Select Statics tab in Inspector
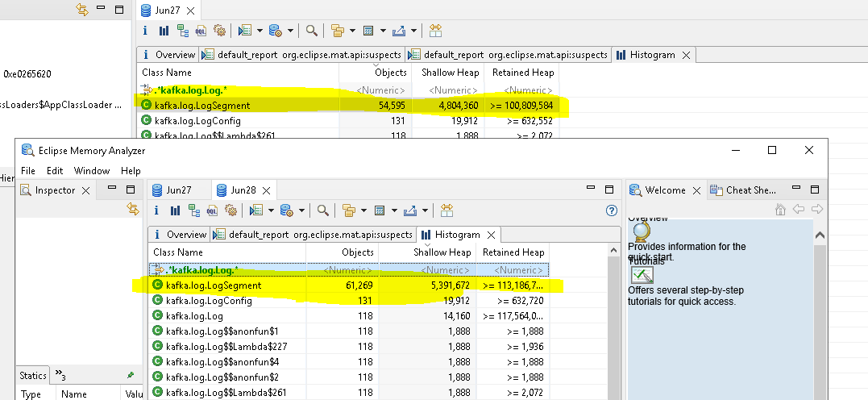Screen dimensions: 868x400 [33, 375]
